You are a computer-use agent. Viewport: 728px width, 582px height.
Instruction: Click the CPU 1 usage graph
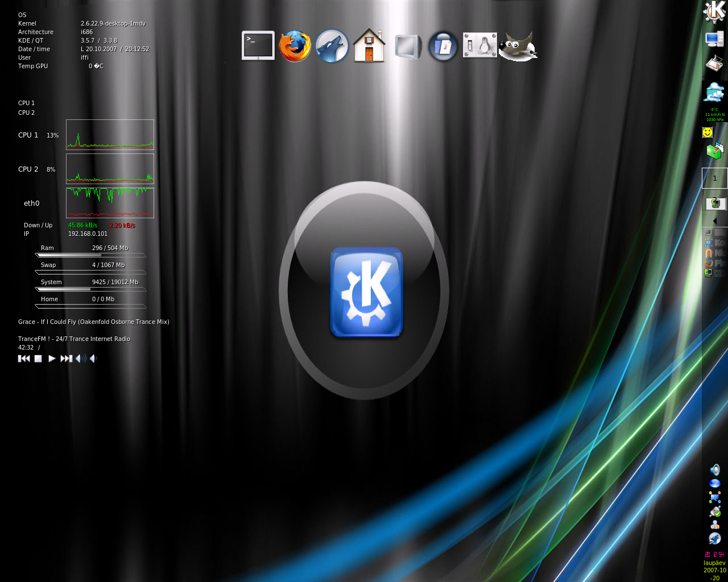point(110,135)
